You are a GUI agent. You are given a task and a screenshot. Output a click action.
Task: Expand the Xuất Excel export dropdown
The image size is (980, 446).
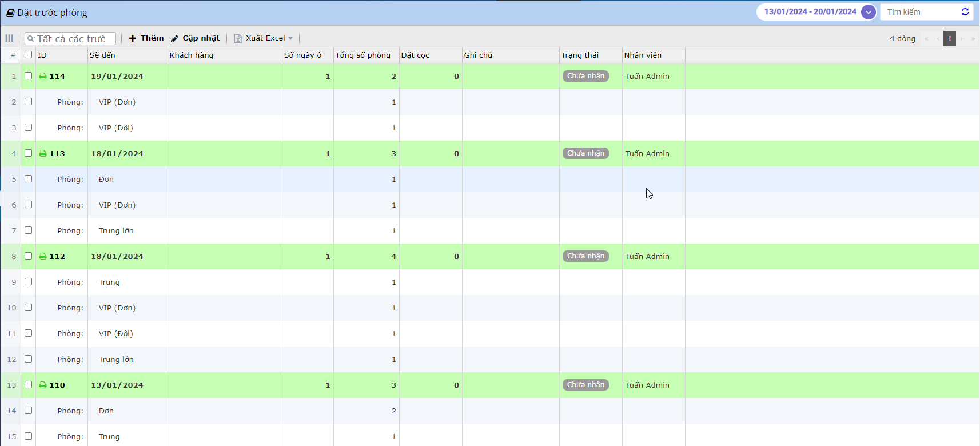tap(290, 38)
